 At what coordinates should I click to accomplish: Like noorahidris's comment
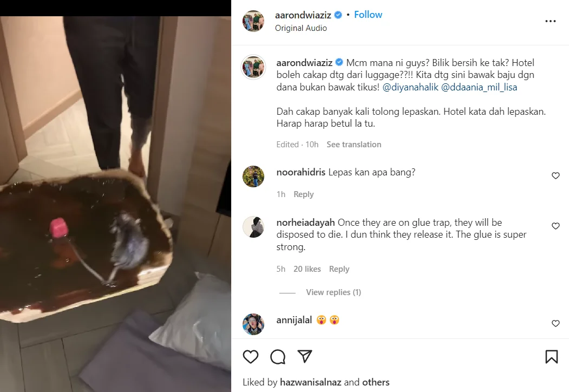click(x=555, y=175)
